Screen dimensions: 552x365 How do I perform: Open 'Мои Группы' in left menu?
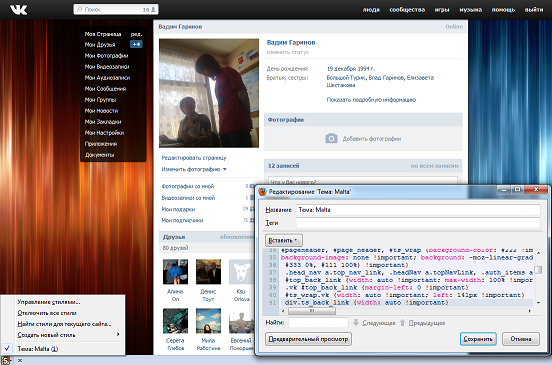tap(100, 100)
